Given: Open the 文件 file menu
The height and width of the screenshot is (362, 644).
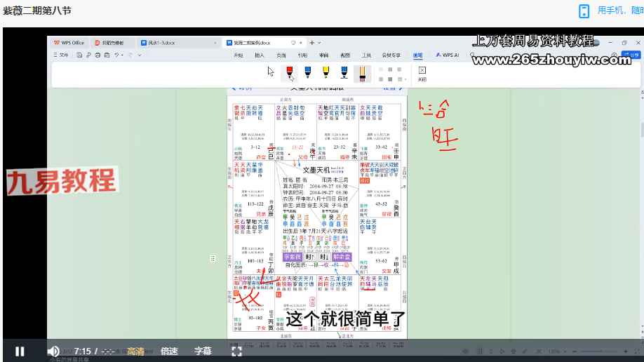Looking at the screenshot, I should [x=61, y=54].
